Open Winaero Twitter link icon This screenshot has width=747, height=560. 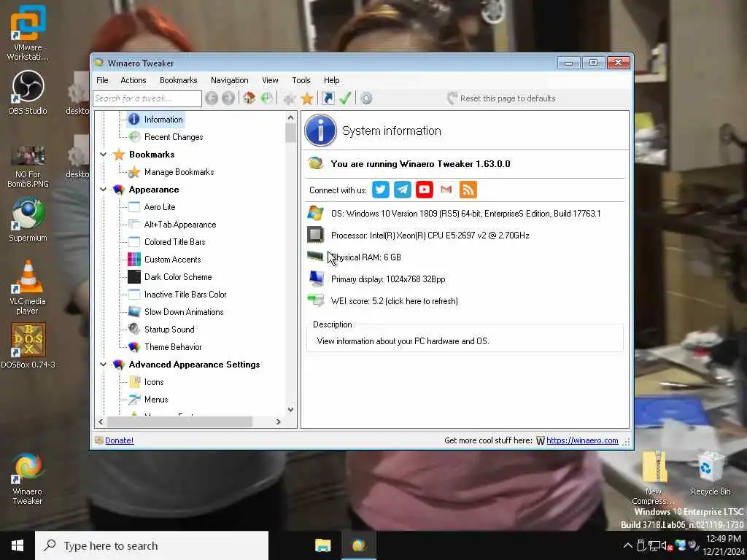380,190
